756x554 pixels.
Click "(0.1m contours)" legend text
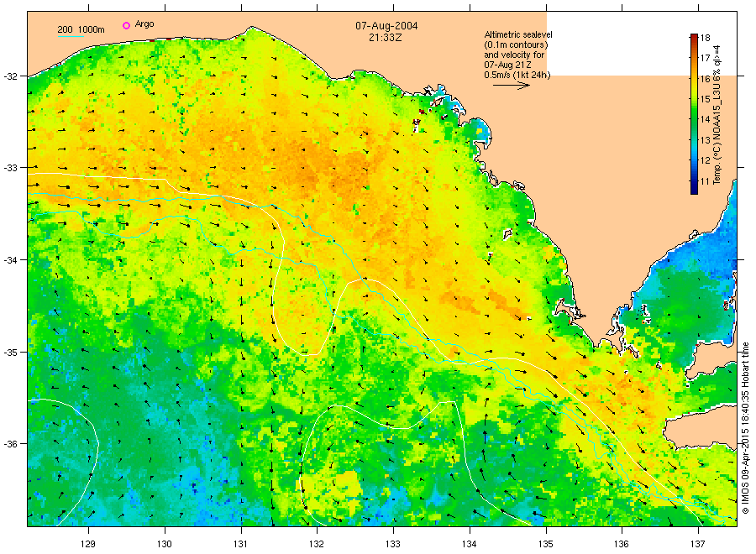pyautogui.click(x=516, y=44)
